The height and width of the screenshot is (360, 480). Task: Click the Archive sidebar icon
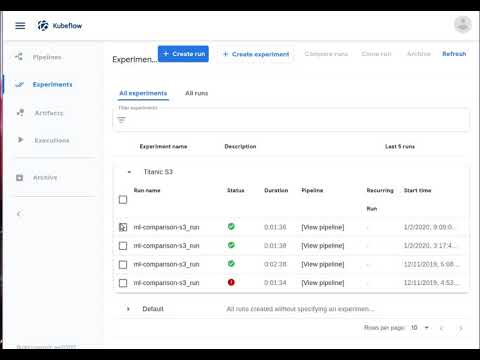coord(20,178)
